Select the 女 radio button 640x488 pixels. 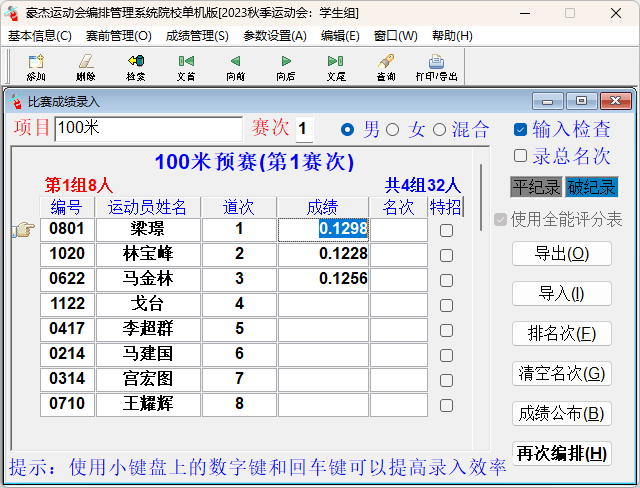pyautogui.click(x=392, y=130)
